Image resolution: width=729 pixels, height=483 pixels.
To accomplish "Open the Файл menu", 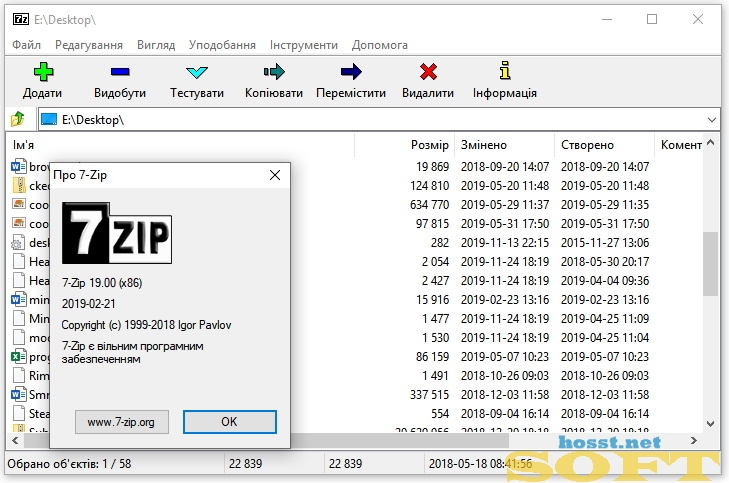I will pyautogui.click(x=27, y=45).
